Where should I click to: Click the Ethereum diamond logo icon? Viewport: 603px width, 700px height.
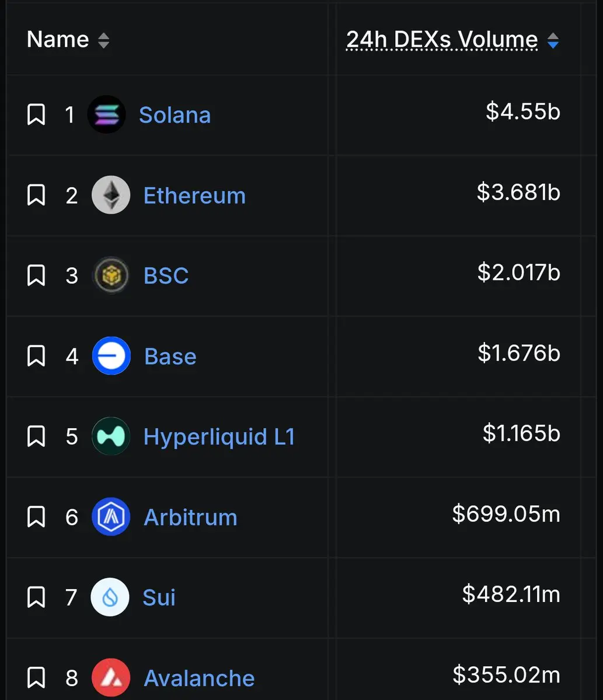tap(111, 195)
